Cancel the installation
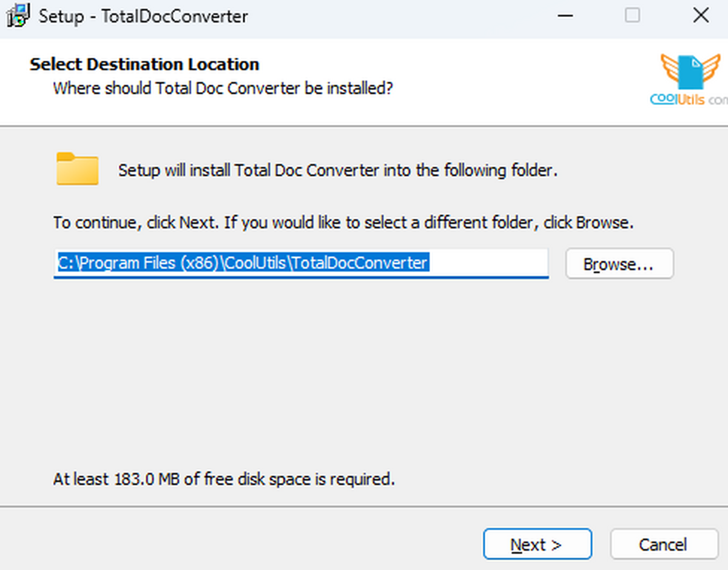Image resolution: width=728 pixels, height=570 pixels. [x=662, y=544]
